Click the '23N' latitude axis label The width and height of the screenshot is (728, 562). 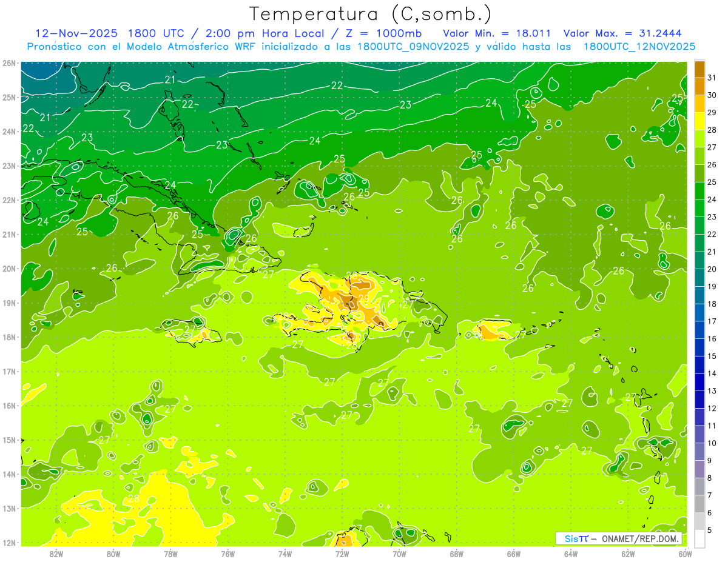click(8, 166)
